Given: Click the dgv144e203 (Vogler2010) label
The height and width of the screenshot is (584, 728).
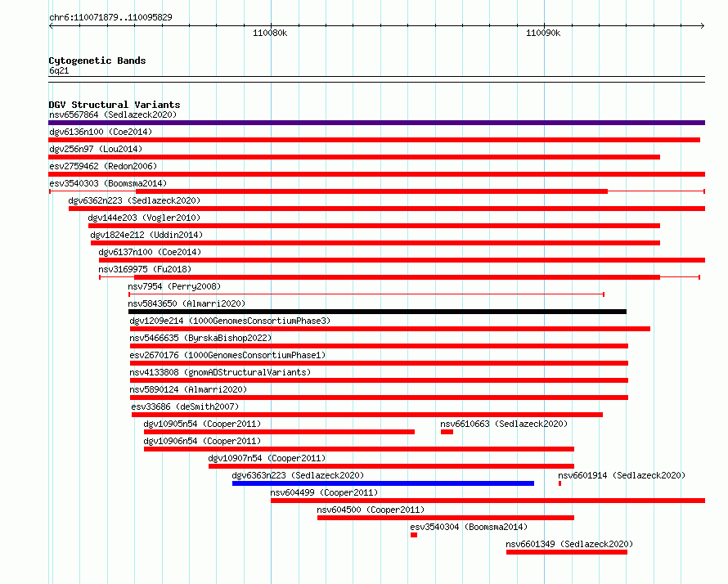Looking at the screenshot, I should pos(144,218).
